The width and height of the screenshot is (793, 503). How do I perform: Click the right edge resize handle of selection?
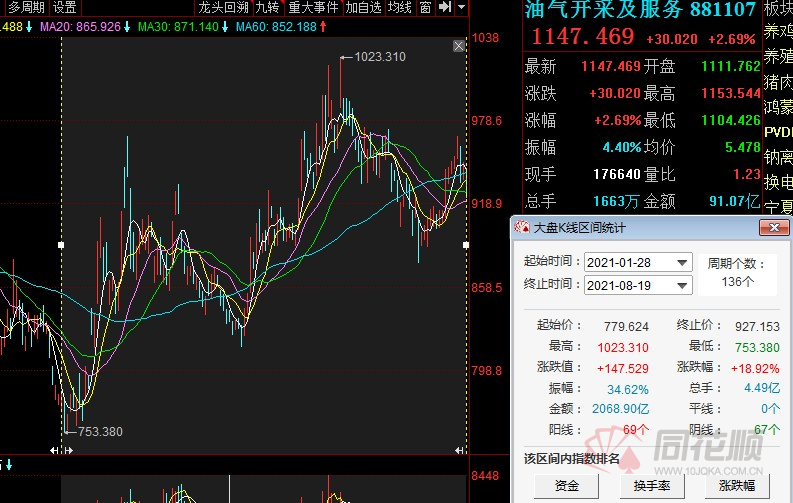[x=466, y=244]
